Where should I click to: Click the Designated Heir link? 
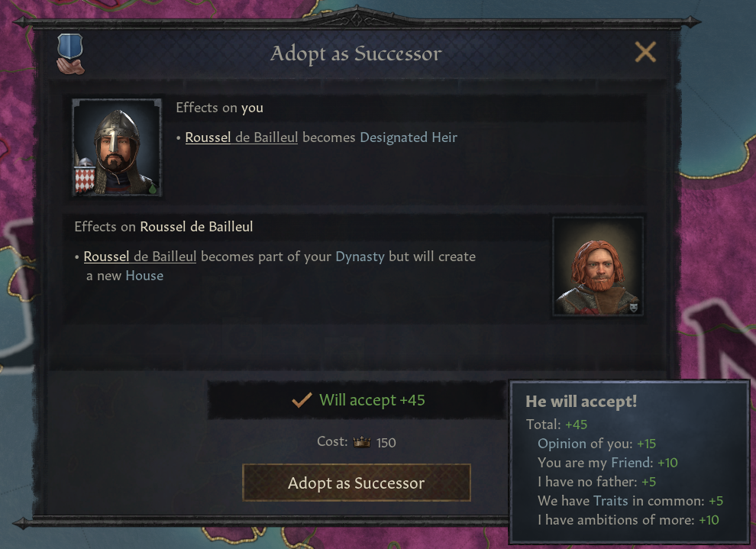coord(409,138)
